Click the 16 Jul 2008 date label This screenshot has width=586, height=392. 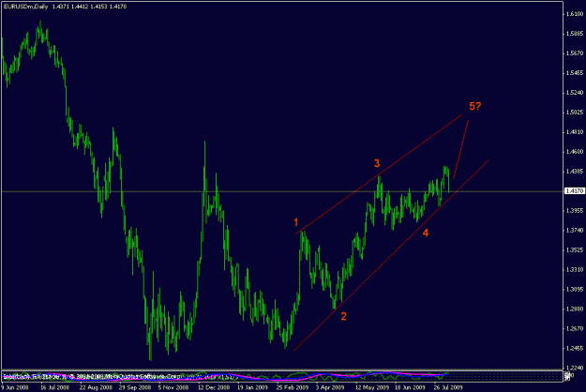pos(55,387)
